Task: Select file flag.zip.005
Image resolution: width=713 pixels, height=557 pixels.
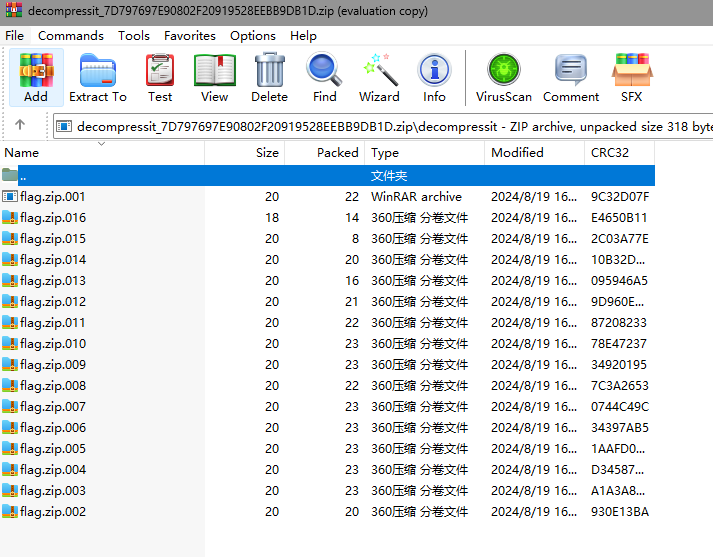Action: (x=53, y=448)
